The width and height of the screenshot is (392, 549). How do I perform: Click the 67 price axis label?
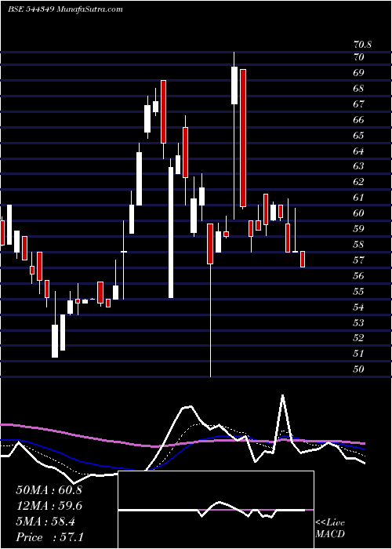[359, 104]
